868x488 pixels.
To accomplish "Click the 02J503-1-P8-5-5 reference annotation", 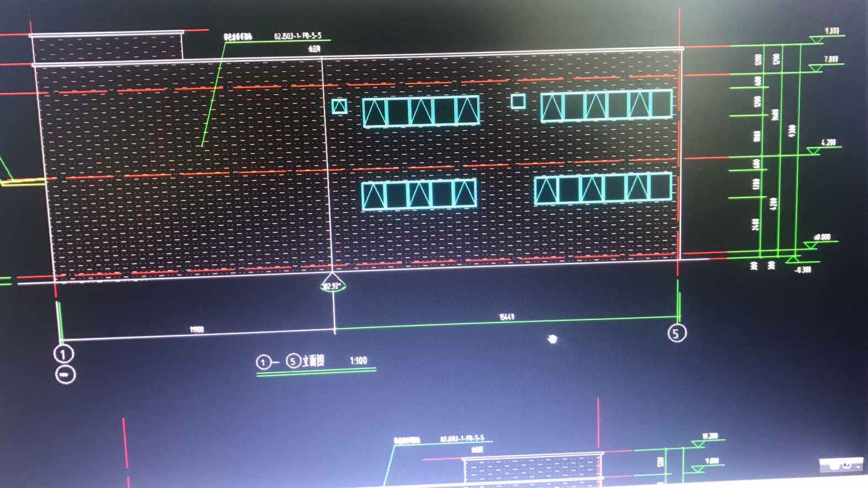I will click(297, 36).
